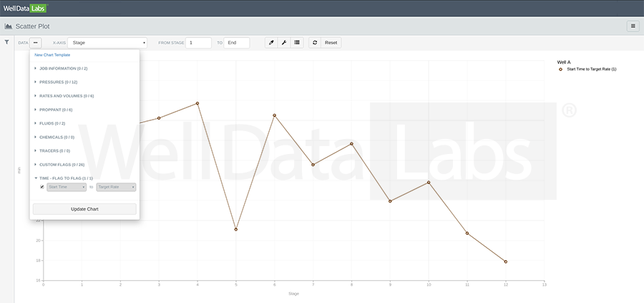Click the data point at stage 8
644x303 pixels.
click(x=351, y=144)
